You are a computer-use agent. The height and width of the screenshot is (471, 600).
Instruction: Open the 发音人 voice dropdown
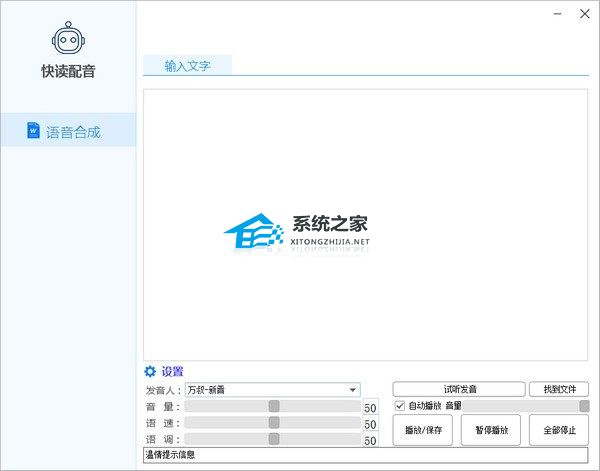tap(272, 390)
